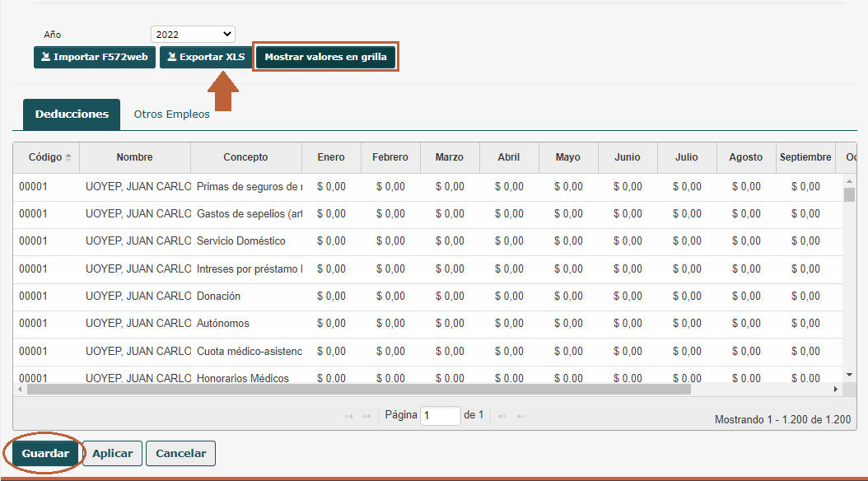Click the Septiembre column header
Viewport: 868px width, 481px height.
coord(805,157)
